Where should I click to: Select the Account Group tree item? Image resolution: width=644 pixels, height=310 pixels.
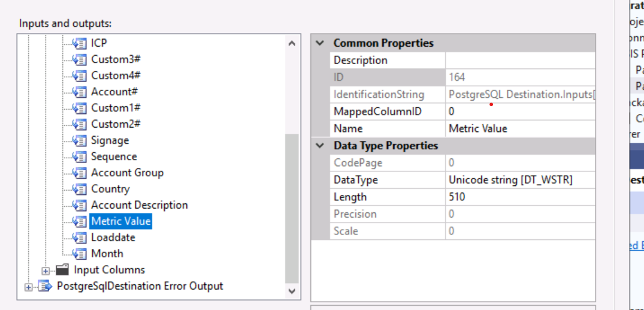pyautogui.click(x=127, y=173)
